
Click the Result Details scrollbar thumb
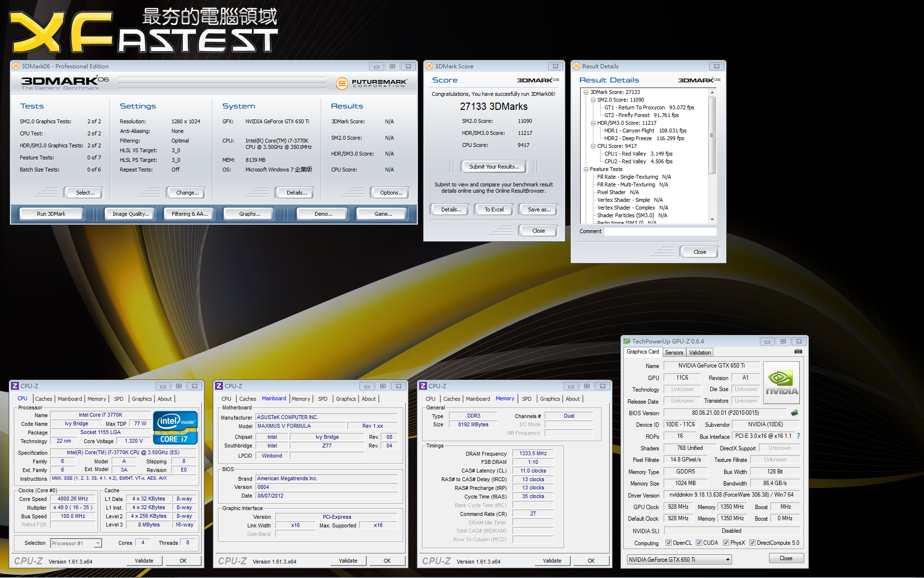(x=712, y=135)
